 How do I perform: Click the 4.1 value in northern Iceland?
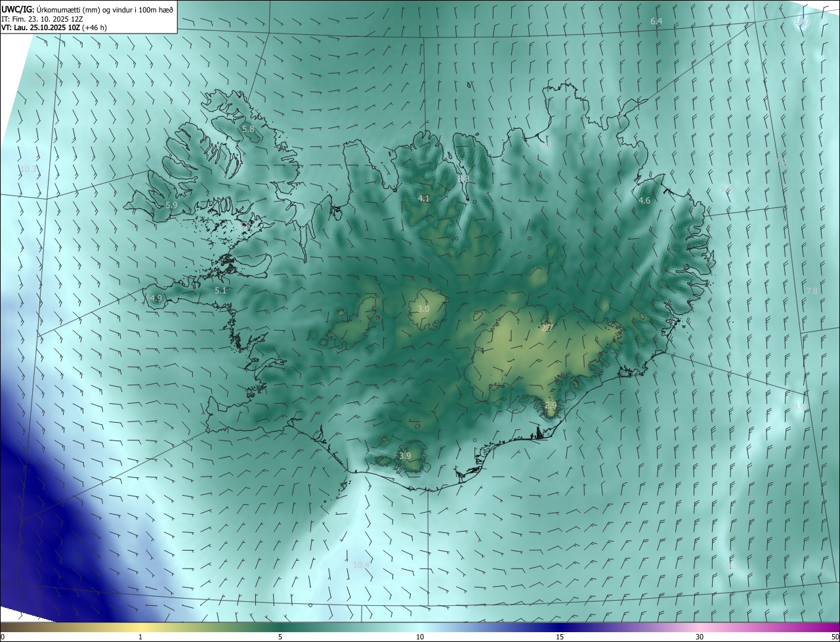(423, 198)
